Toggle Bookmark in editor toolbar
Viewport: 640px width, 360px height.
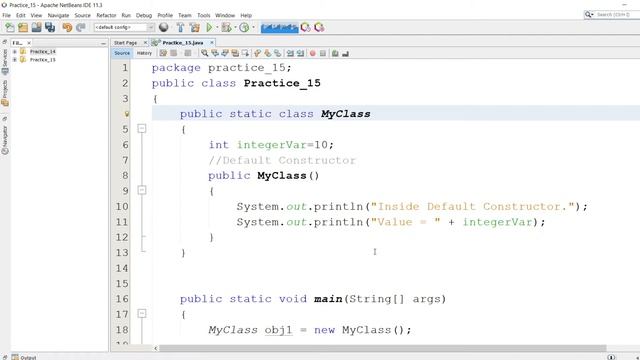[278, 53]
